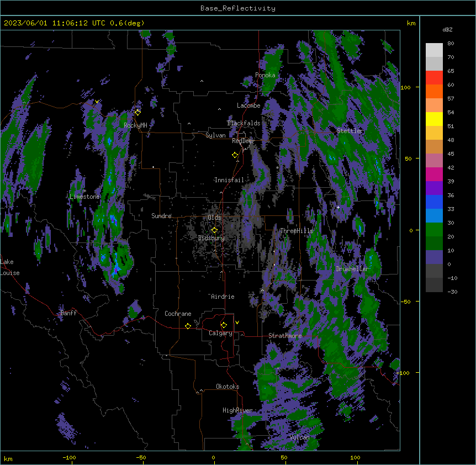Click the Sylvan label

[215, 135]
